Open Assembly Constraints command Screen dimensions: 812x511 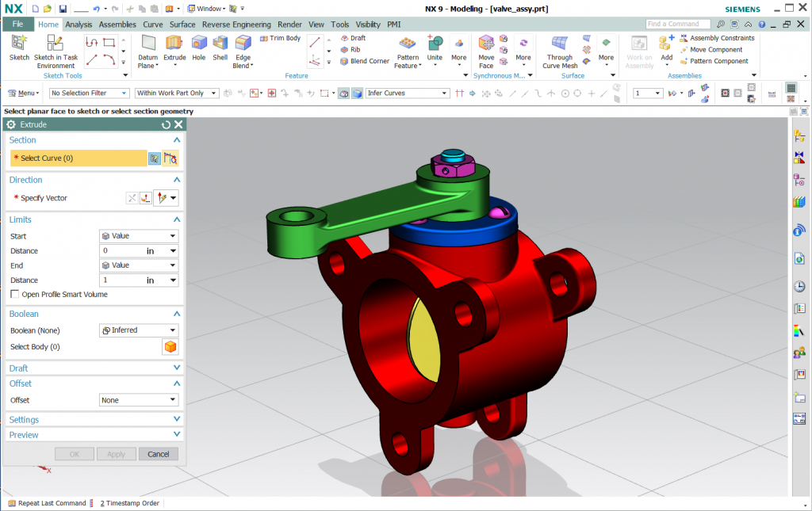tap(717, 38)
